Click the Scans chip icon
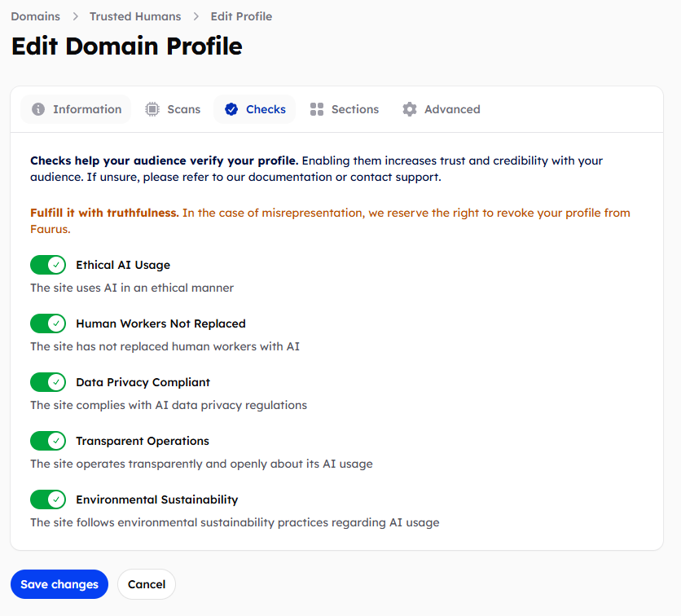Viewport: 681px width, 616px height. [x=152, y=109]
